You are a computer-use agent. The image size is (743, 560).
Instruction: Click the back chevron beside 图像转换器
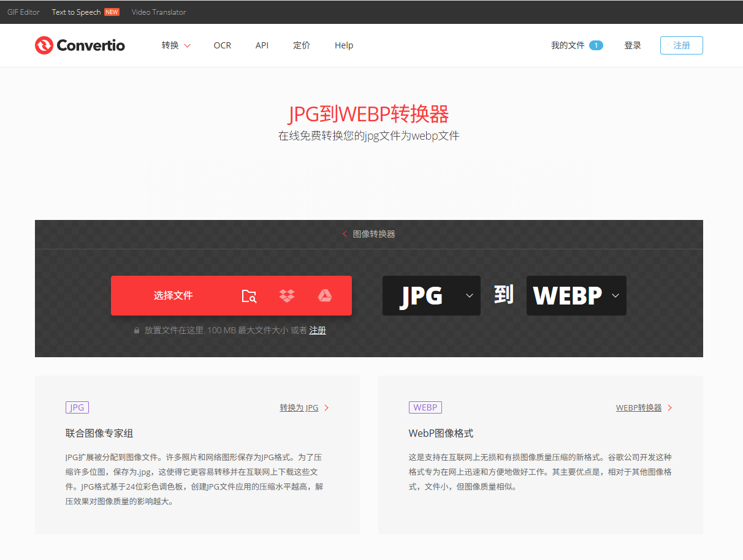point(345,233)
